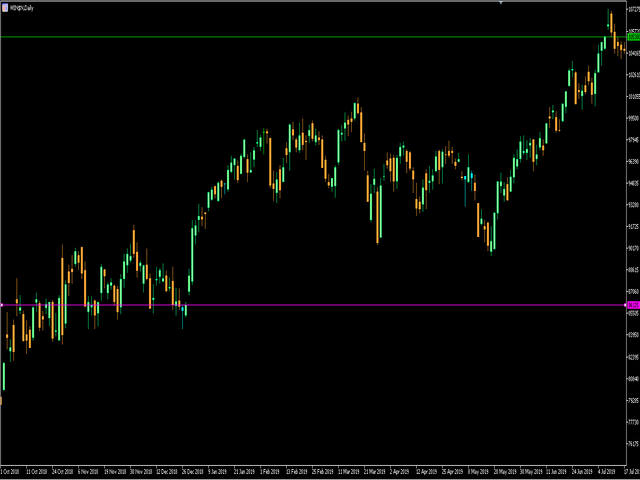Click the 2 Apr 2019 date label
The width and height of the screenshot is (640, 480).
399,471
